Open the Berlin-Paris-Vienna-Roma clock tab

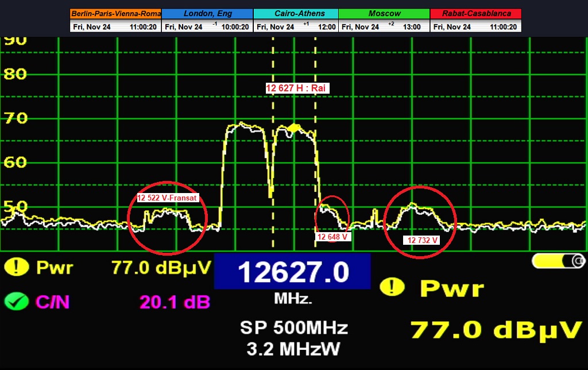pyautogui.click(x=115, y=13)
